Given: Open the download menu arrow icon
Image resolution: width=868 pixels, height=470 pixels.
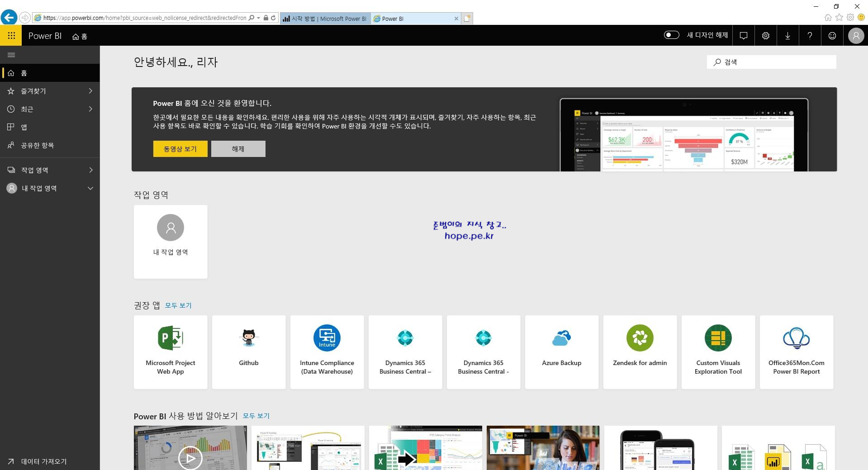Looking at the screenshot, I should click(x=787, y=35).
